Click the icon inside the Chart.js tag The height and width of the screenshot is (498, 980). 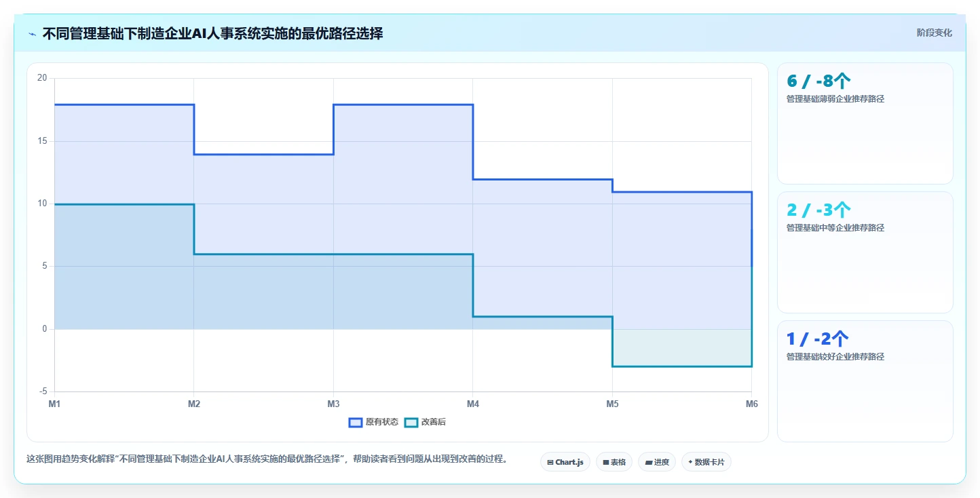550,463
